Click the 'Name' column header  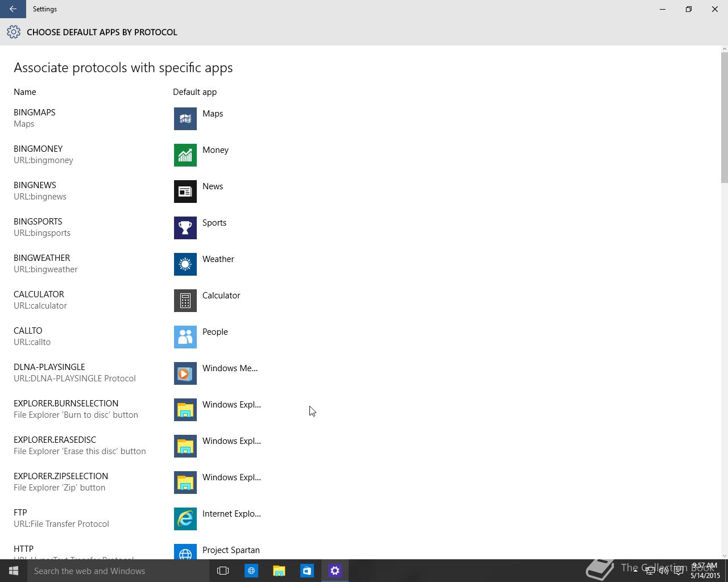[x=25, y=92]
